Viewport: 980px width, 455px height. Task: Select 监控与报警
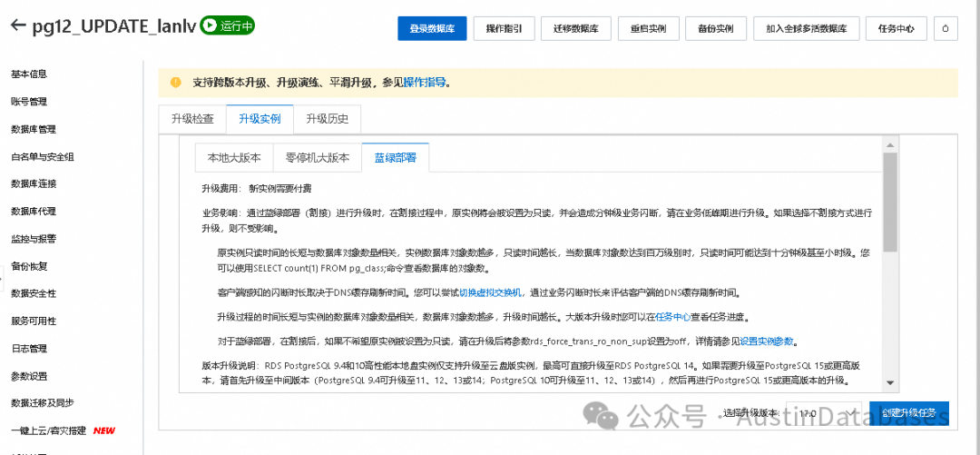tap(34, 239)
